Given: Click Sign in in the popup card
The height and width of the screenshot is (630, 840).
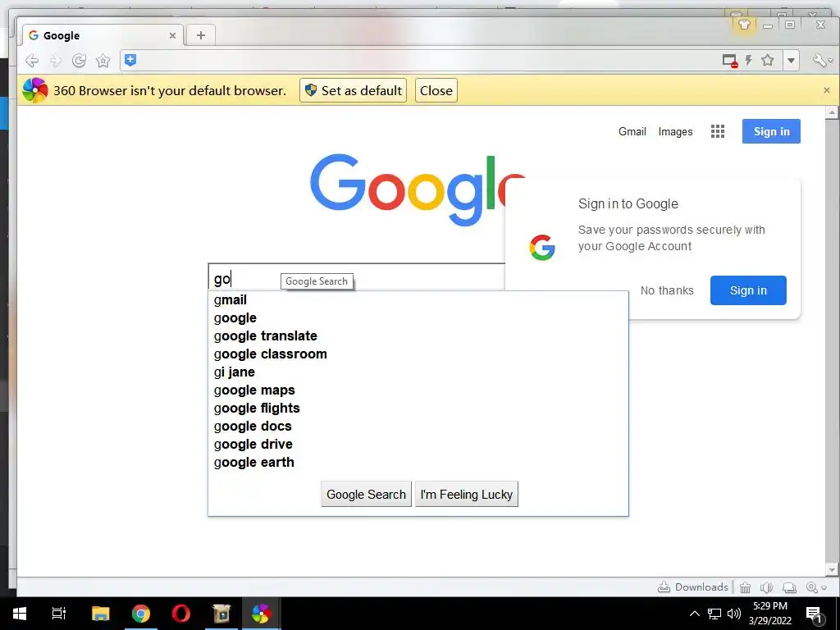Looking at the screenshot, I should click(x=748, y=290).
